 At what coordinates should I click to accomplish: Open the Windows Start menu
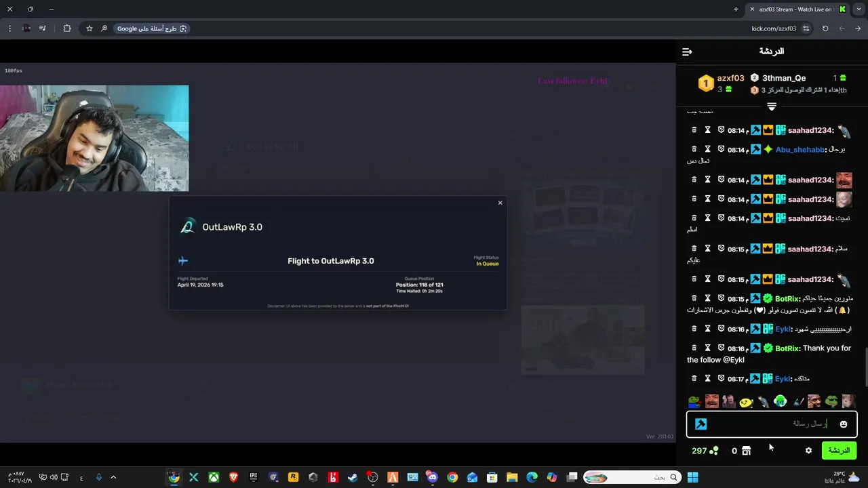[x=692, y=477]
